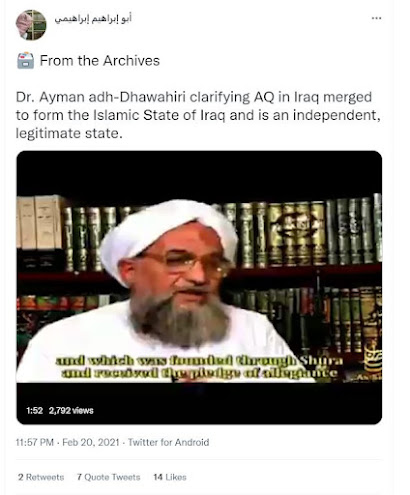Click the black letterbox bar above video frame
Image resolution: width=410 pixels, height=495 pixels.
pos(199,173)
